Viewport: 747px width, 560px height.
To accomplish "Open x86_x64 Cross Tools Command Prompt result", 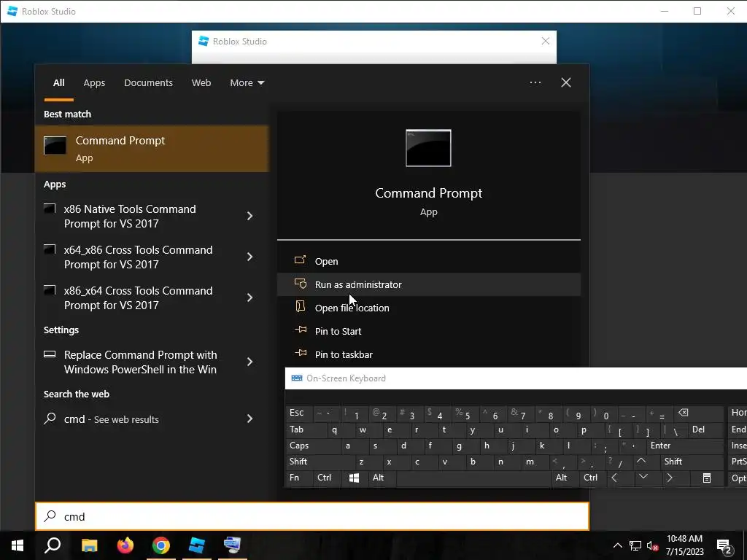I will click(x=138, y=298).
